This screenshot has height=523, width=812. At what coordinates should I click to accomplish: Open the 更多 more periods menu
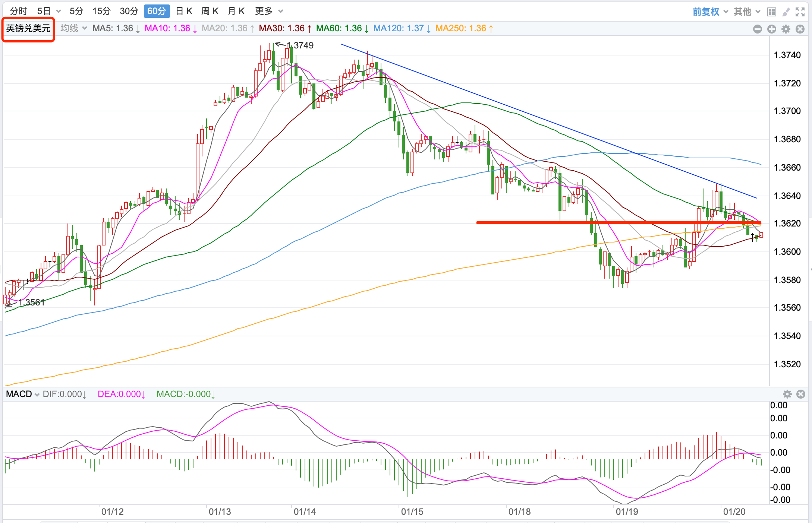[x=269, y=11]
